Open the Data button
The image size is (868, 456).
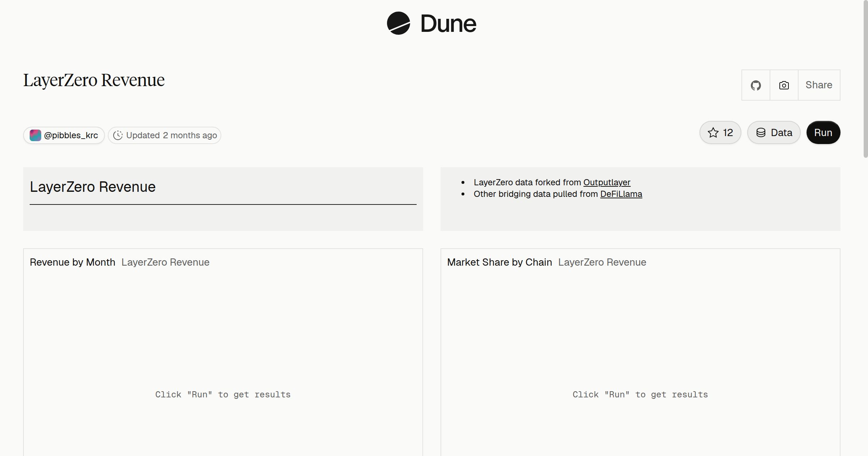click(x=774, y=132)
